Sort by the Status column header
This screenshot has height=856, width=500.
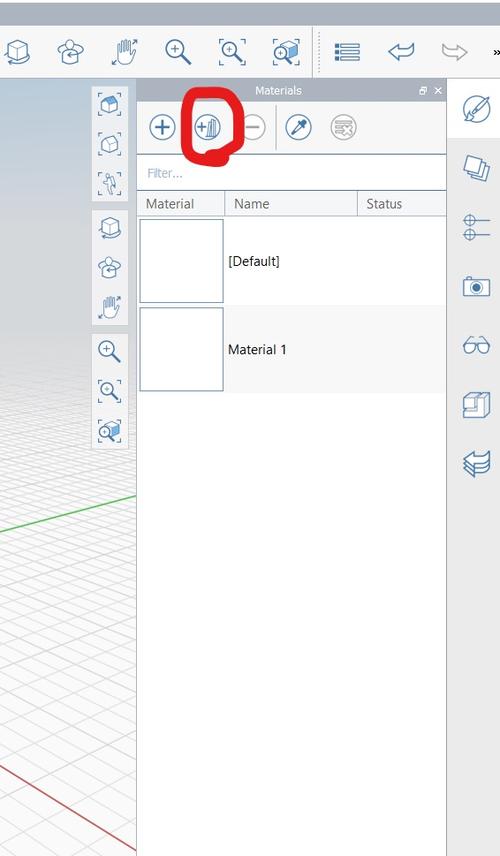(x=402, y=204)
